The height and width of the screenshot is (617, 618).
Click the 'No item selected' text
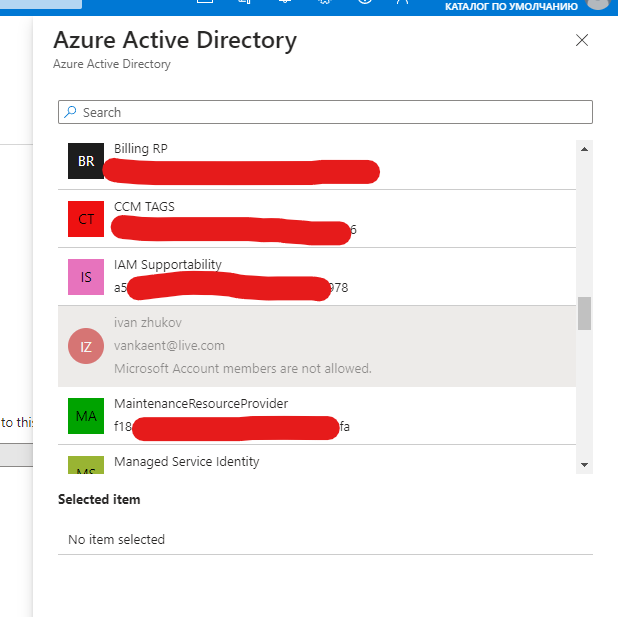pos(116,539)
